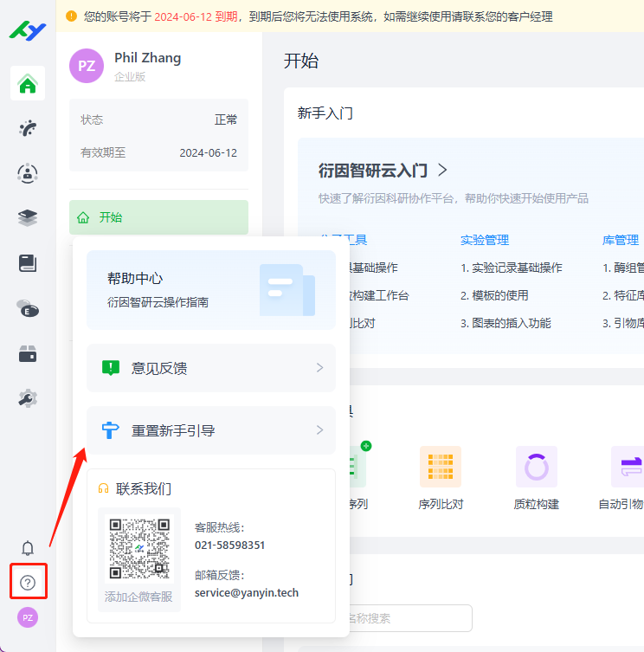Click the orange warning icon in banner
Viewport: 644px width, 652px height.
(x=72, y=16)
